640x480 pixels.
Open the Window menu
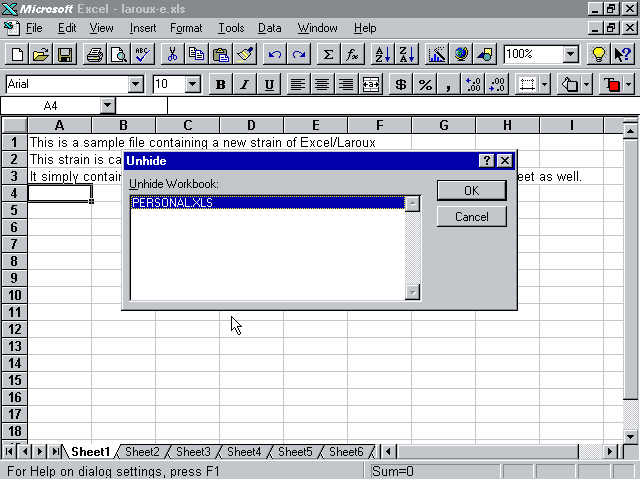(x=318, y=28)
